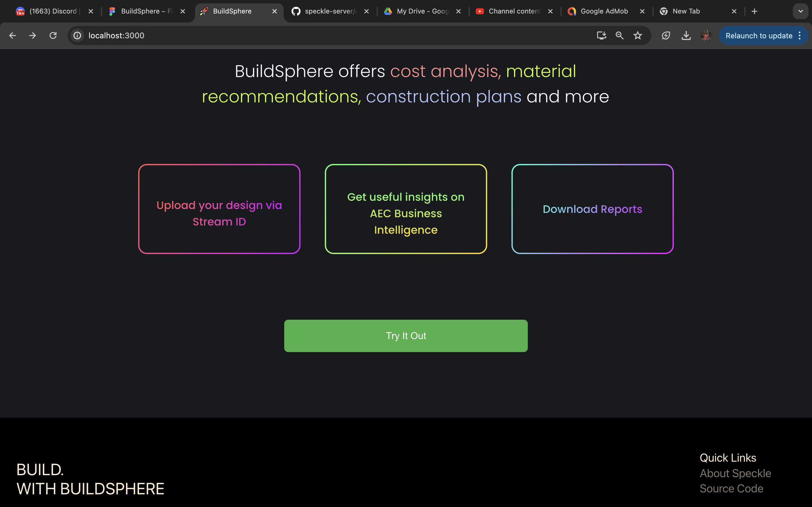Open Chrome three-dot menu
Screen dimensions: 812x507
tap(800, 35)
